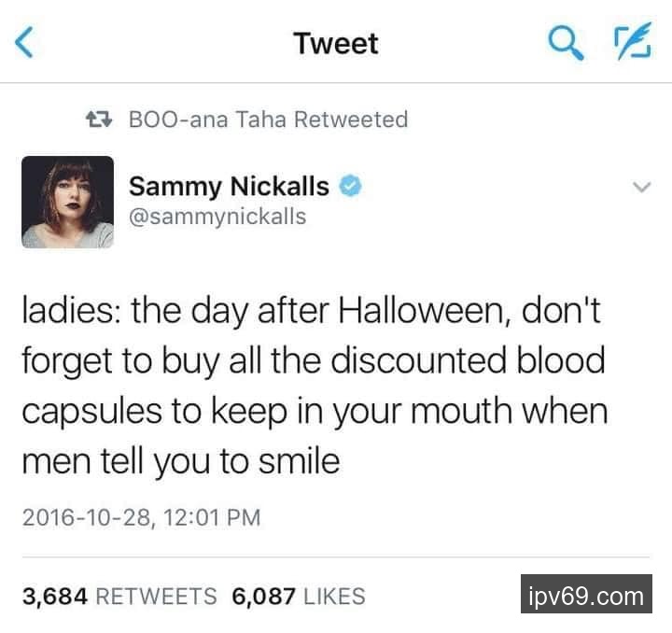672x633 pixels.
Task: View the 3,684 Retweets list
Action: (119, 596)
